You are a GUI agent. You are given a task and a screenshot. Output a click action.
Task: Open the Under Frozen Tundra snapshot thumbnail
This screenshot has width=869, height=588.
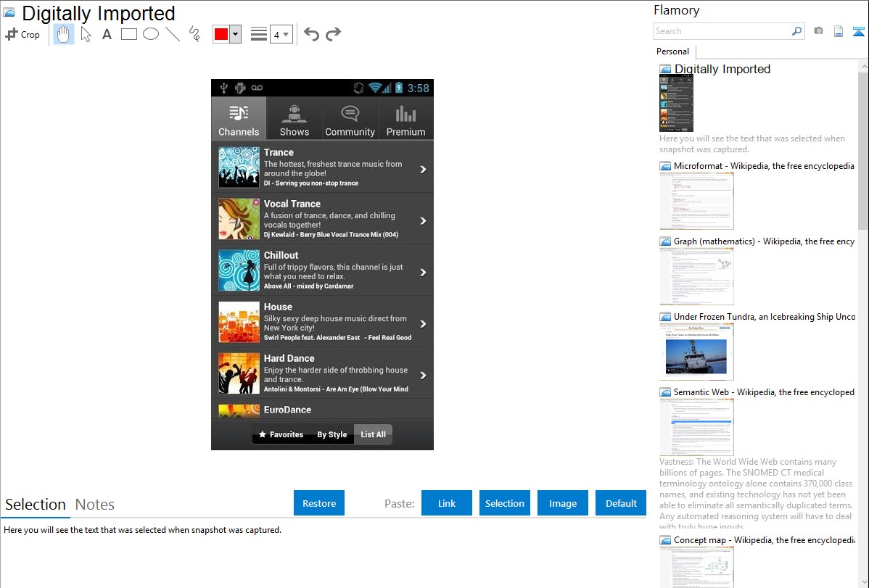point(696,352)
